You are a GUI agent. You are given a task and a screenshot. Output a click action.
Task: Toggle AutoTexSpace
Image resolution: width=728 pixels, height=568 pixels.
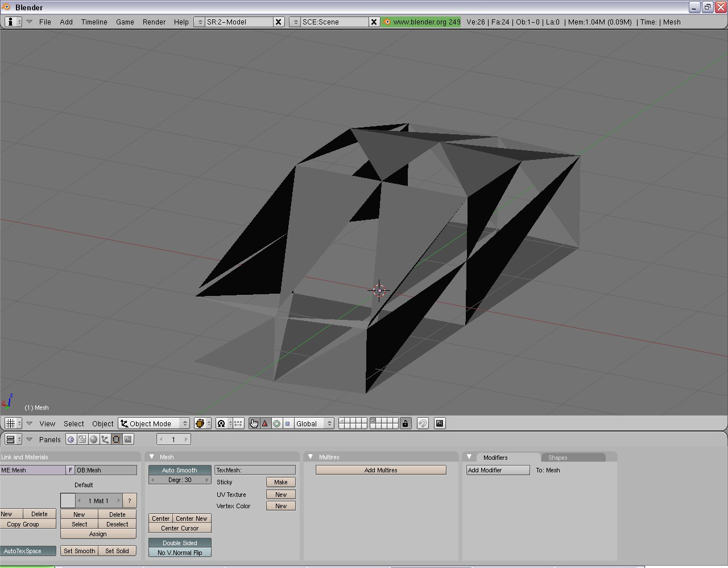tap(28, 551)
